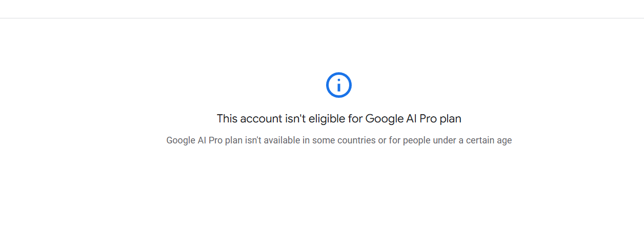Click the eligibility heading text
The image size is (644, 252).
(x=339, y=119)
